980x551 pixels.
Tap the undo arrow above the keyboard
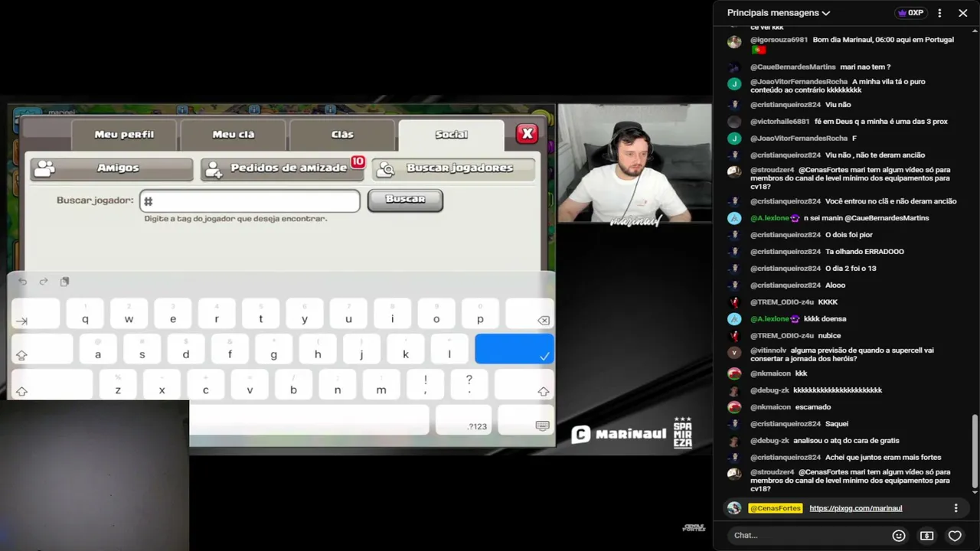(22, 282)
